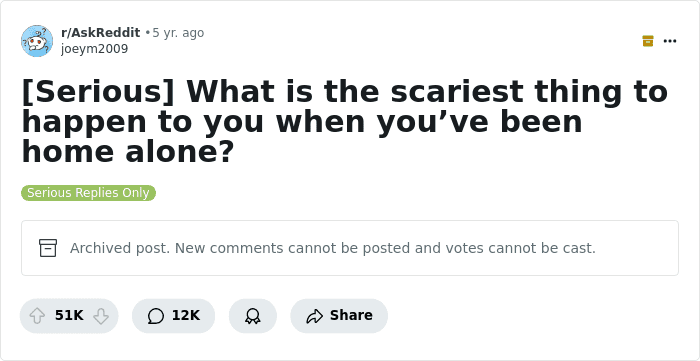This screenshot has width=700, height=361.
Task: Click the AskReddit snoo avatar
Action: point(37,41)
